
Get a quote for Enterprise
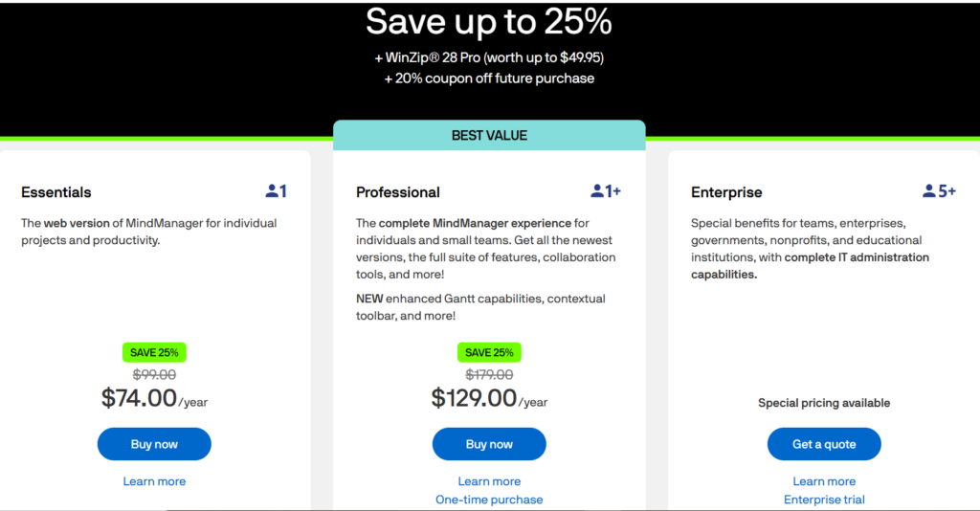(x=824, y=444)
